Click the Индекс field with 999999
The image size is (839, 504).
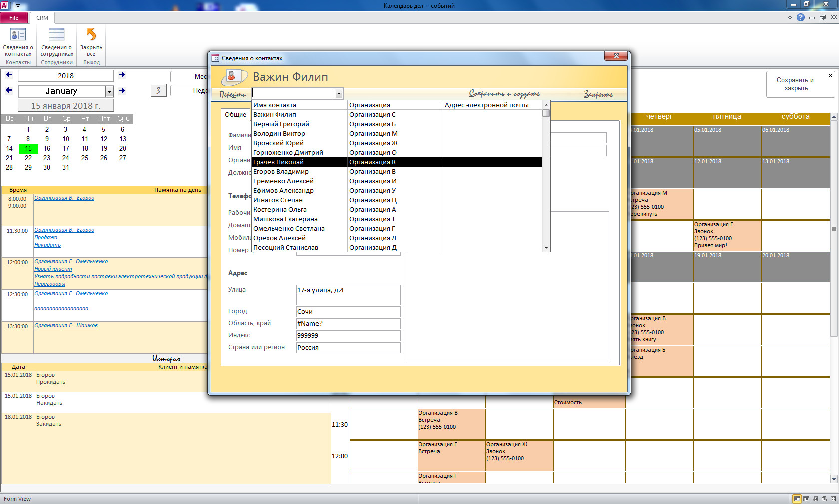coord(348,335)
